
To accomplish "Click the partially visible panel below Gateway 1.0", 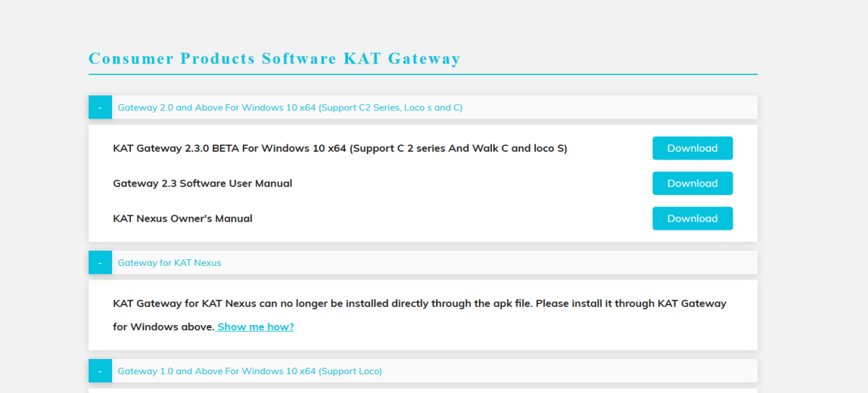I will (x=423, y=391).
